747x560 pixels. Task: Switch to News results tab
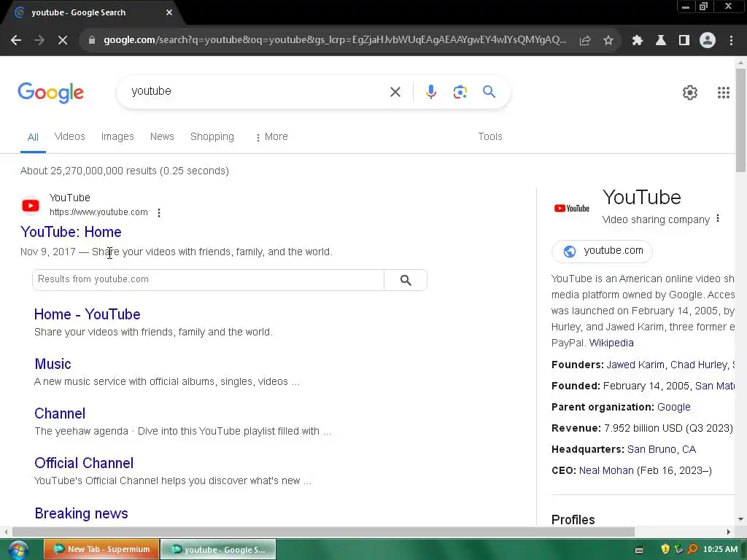(x=162, y=136)
